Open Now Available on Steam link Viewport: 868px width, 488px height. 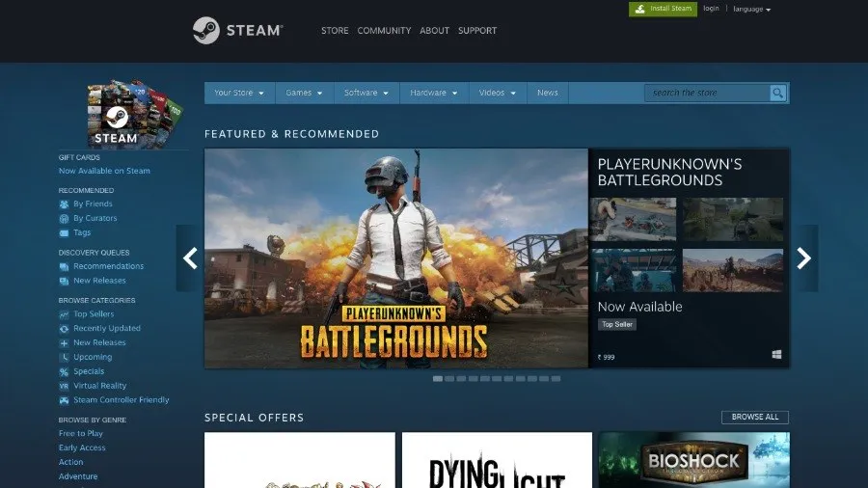pyautogui.click(x=104, y=171)
